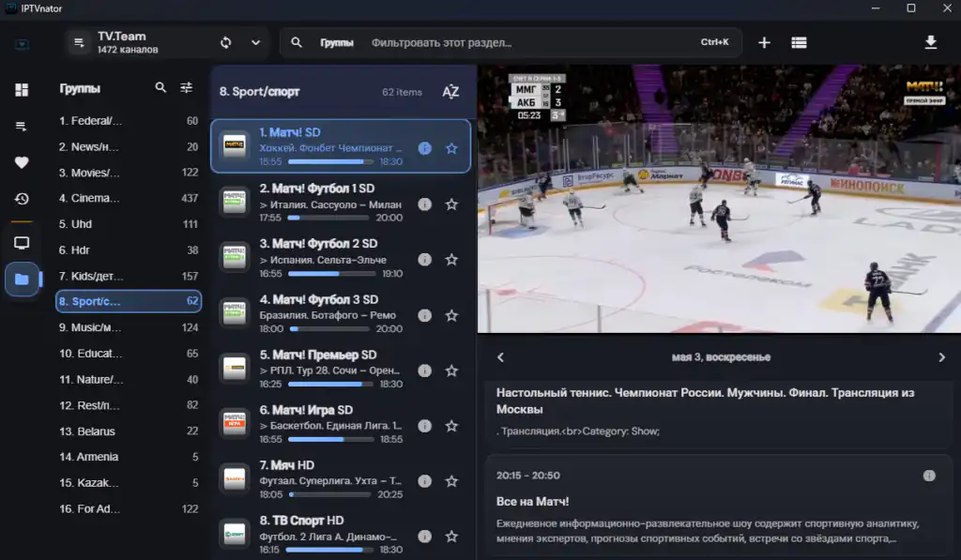The width and height of the screenshot is (961, 560).
Task: Show info for ТВ Спорт HD channel
Action: point(425,537)
